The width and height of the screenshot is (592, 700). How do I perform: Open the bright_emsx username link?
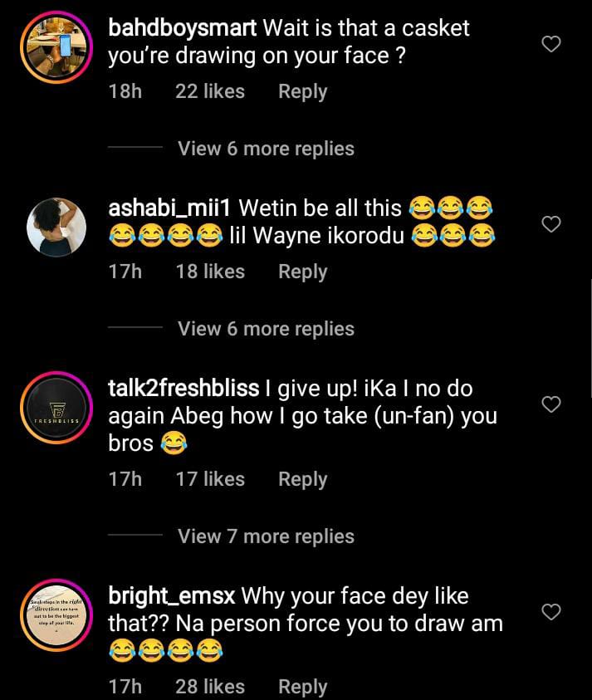tap(171, 596)
